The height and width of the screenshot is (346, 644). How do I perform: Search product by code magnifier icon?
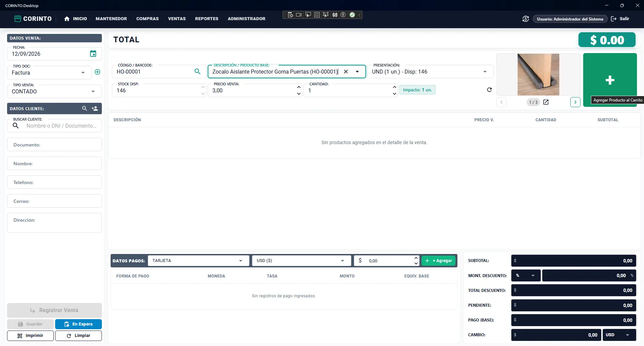tap(198, 71)
